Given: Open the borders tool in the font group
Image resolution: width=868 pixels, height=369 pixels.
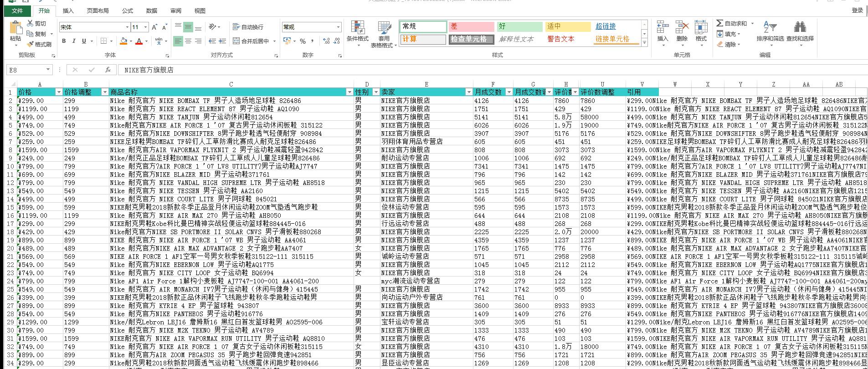Looking at the screenshot, I should (x=104, y=41).
